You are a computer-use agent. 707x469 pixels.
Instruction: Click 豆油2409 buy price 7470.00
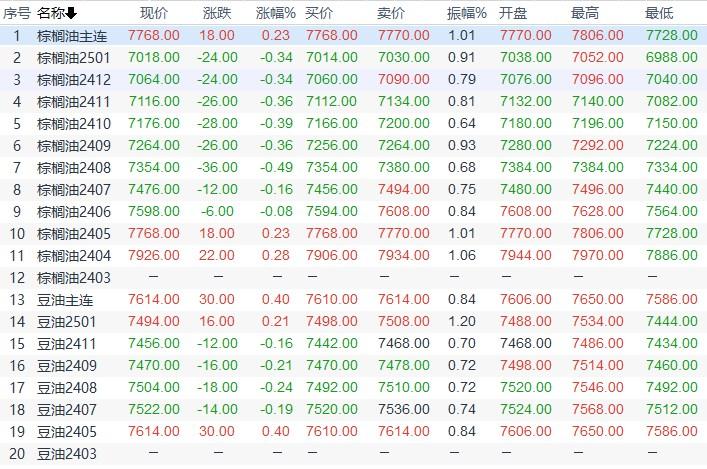tap(331, 365)
